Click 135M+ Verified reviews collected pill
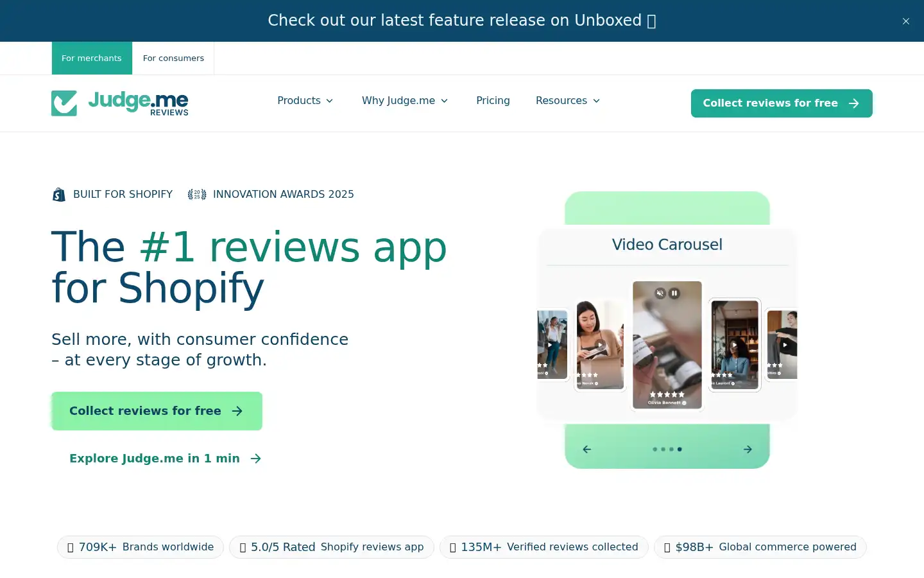Screen dimensions: 924x578 [544, 547]
